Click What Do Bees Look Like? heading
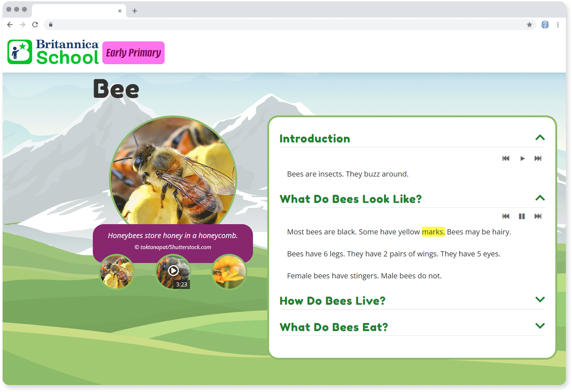Viewport: 572px width, 392px height. coord(351,199)
